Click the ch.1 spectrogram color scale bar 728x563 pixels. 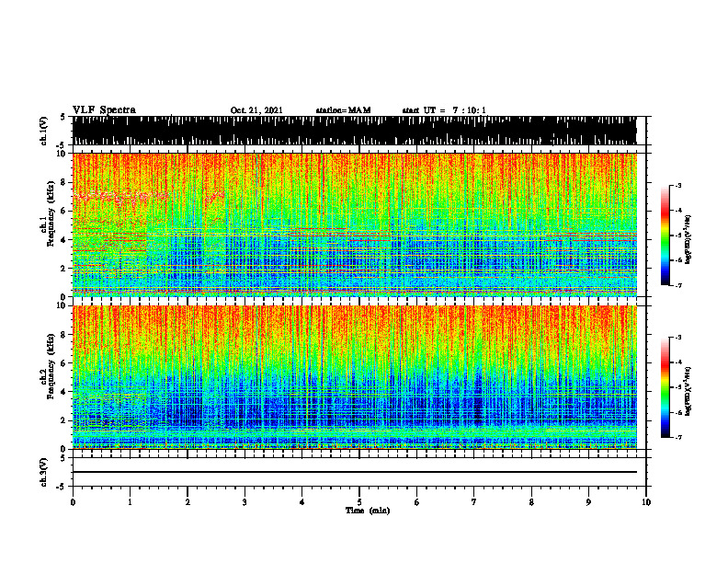[665, 236]
